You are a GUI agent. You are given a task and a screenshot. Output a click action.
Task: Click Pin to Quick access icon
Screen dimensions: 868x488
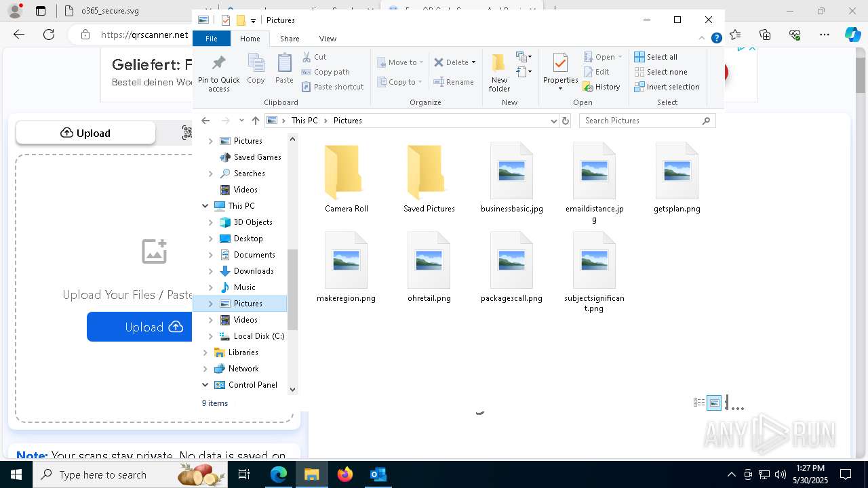click(x=218, y=73)
